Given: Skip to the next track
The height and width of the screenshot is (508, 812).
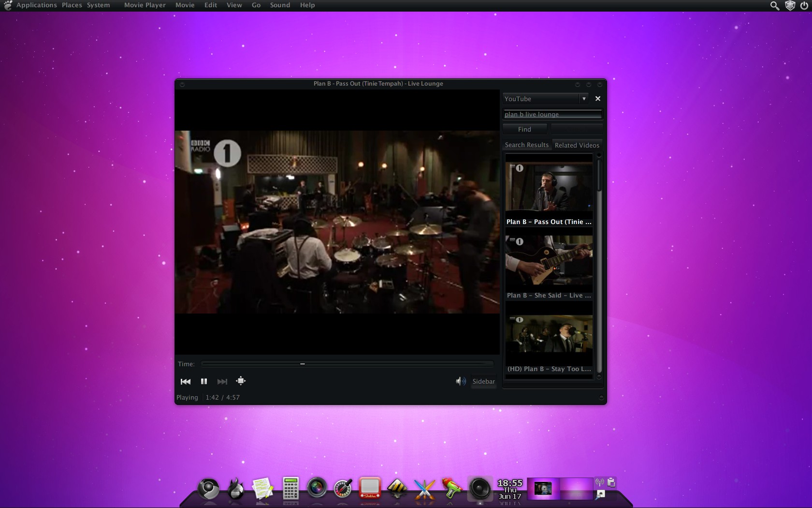Looking at the screenshot, I should point(222,381).
